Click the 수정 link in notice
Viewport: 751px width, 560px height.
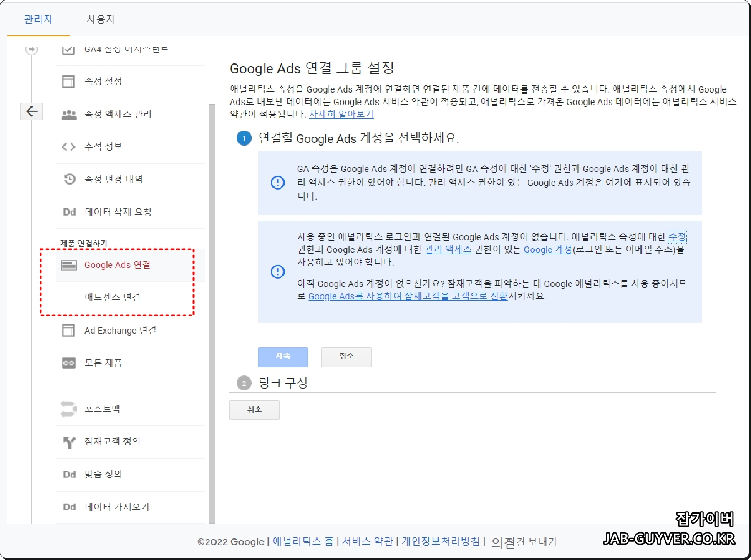(x=677, y=237)
